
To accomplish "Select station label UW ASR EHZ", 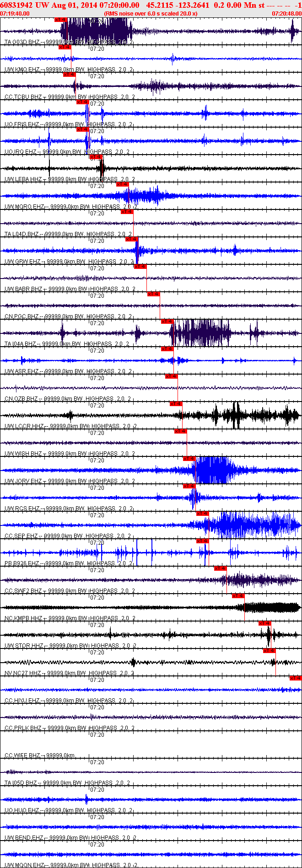I will pos(22,371).
